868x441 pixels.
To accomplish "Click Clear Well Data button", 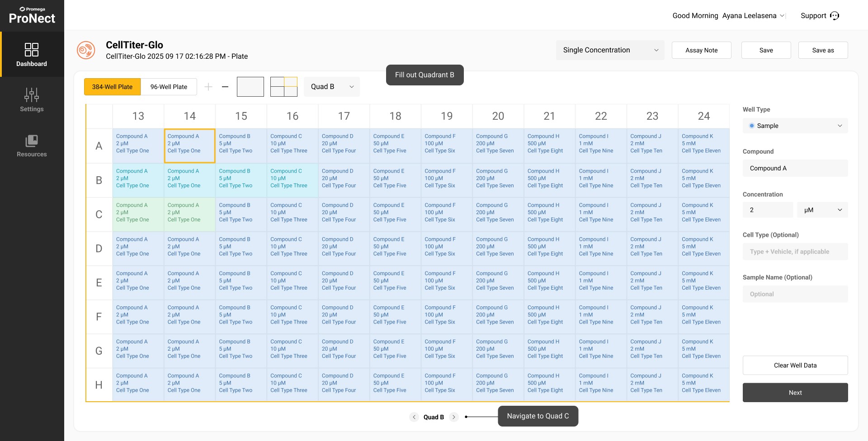I will tap(795, 365).
